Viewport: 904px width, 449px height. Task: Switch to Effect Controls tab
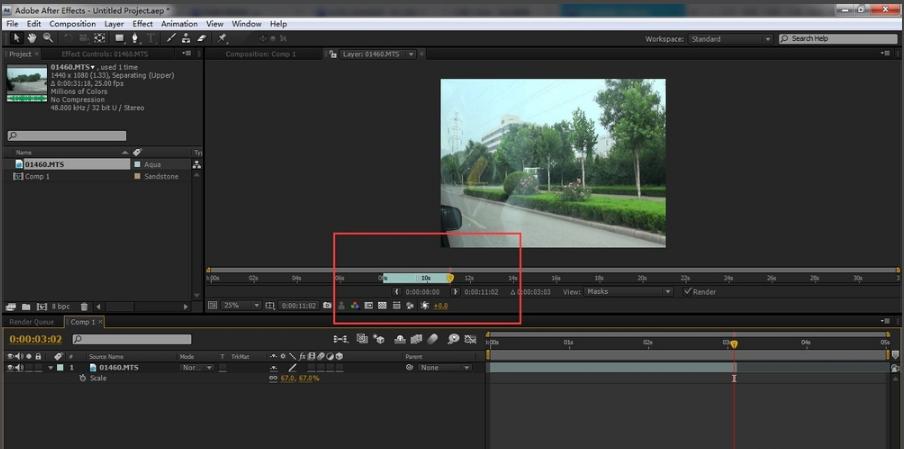pyautogui.click(x=104, y=54)
